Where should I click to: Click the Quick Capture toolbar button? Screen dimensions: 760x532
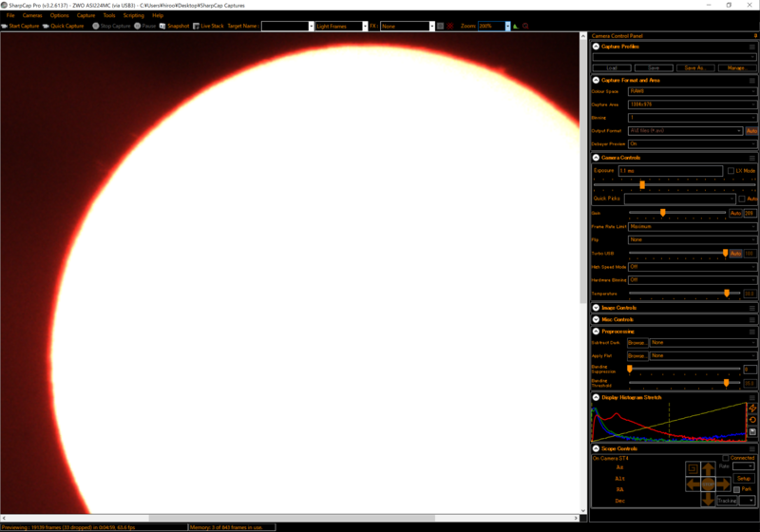tap(63, 27)
